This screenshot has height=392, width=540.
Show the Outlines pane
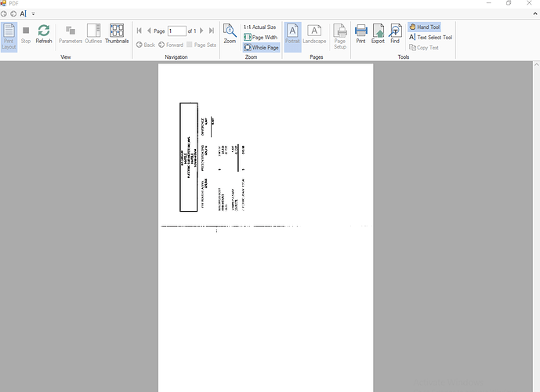coord(93,34)
